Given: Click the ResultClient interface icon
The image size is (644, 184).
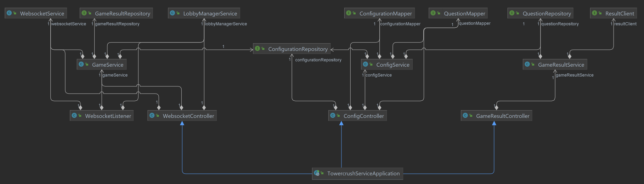Looking at the screenshot, I should pyautogui.click(x=595, y=13).
